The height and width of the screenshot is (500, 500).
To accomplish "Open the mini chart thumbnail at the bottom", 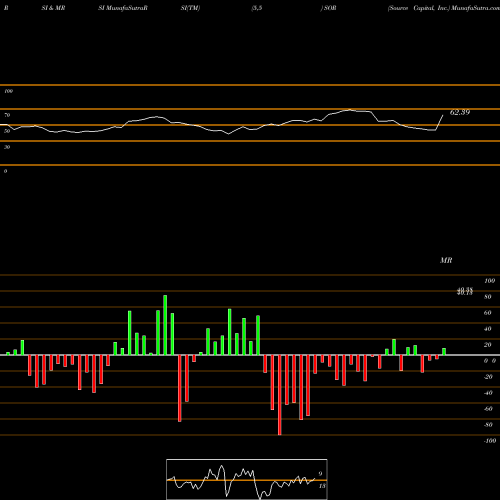I will [247, 479].
